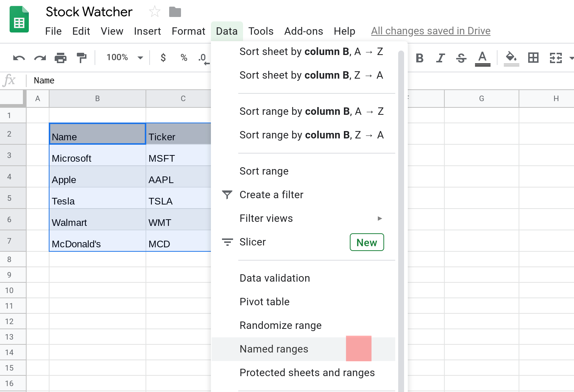Expand the Filter views submenu

303,219
